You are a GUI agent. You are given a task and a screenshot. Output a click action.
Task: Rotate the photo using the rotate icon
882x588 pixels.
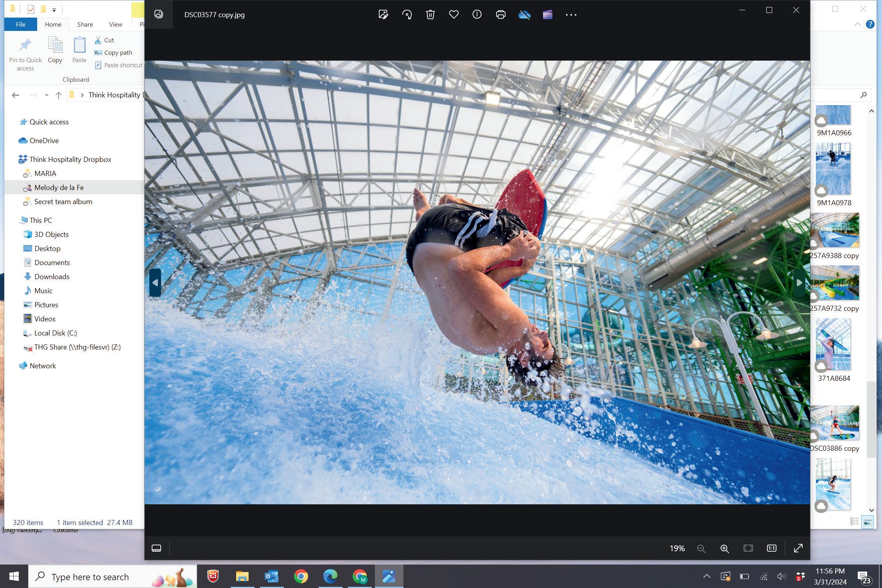[407, 15]
